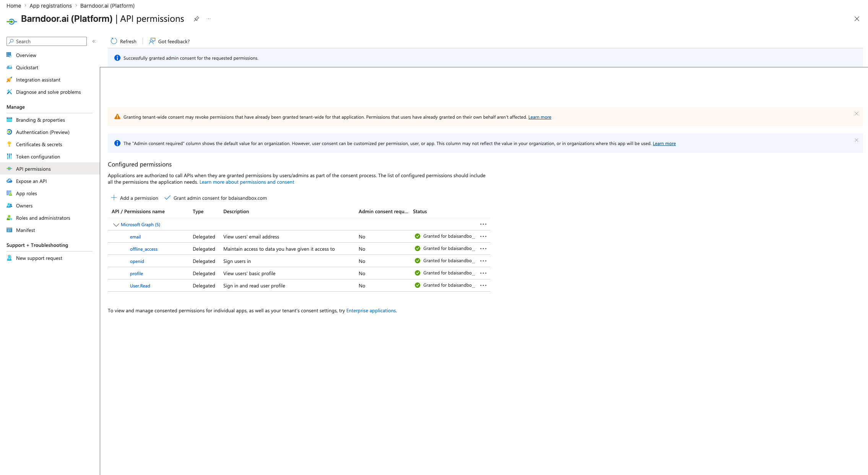Open Diagnose and solve problems
The image size is (868, 475).
(48, 92)
